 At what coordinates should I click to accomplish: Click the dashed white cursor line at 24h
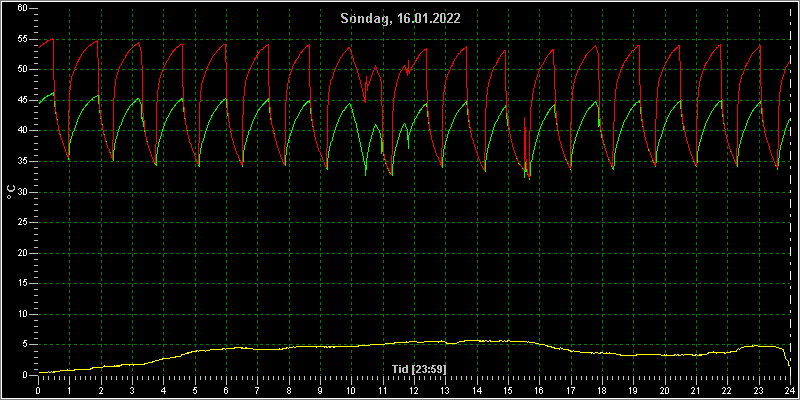pyautogui.click(x=790, y=192)
